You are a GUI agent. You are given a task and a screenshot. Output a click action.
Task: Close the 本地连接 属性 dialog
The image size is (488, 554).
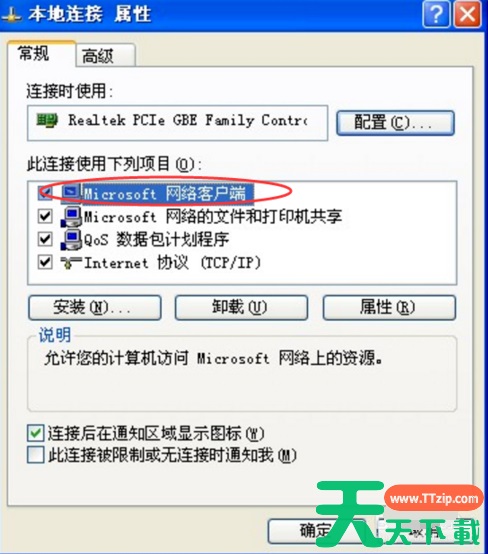[x=468, y=15]
